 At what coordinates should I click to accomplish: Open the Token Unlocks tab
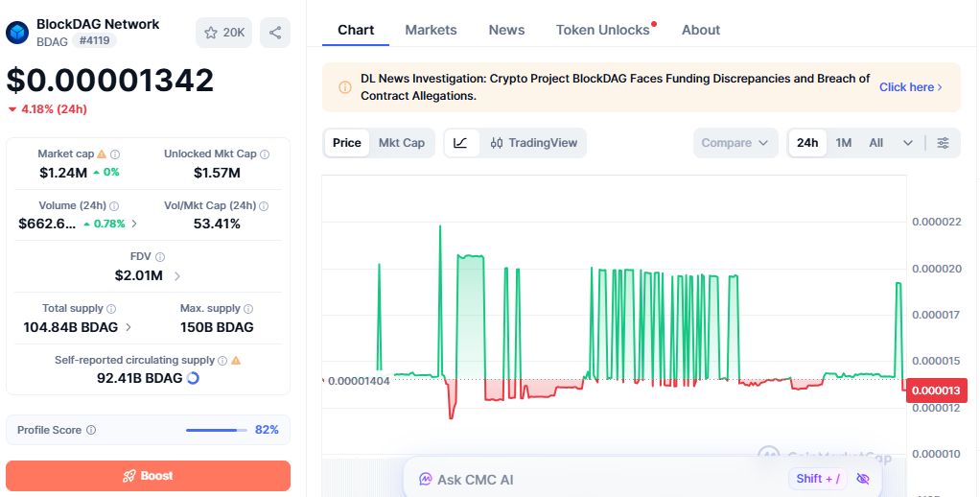coord(603,30)
